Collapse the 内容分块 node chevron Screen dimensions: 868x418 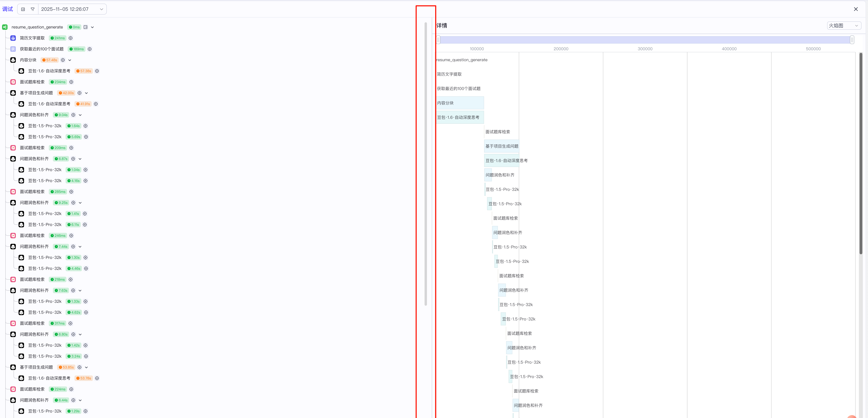pyautogui.click(x=70, y=60)
